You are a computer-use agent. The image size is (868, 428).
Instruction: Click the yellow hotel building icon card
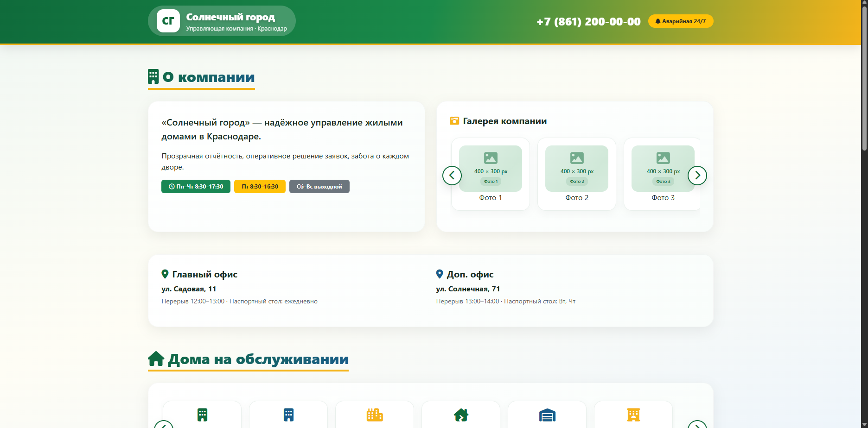(633, 415)
